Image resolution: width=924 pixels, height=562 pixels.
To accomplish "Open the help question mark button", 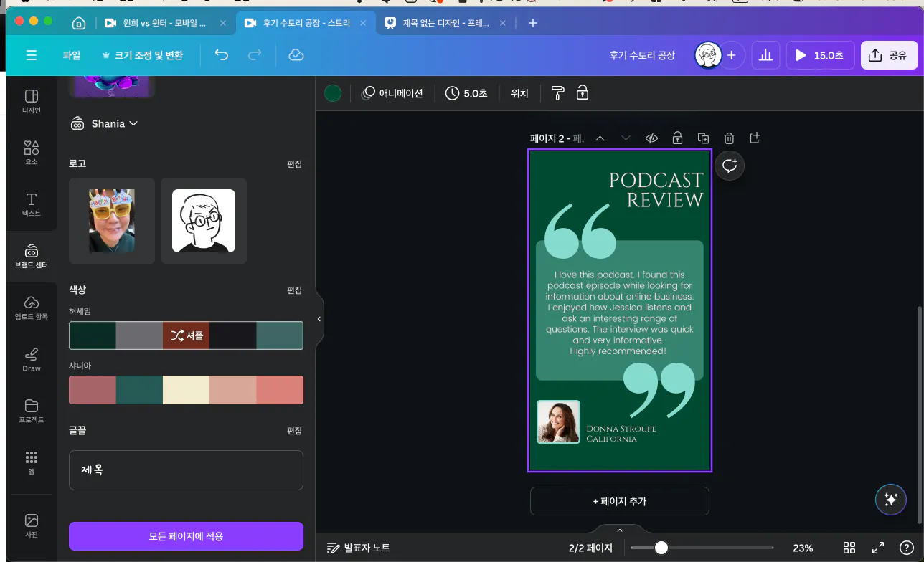I will click(x=906, y=548).
